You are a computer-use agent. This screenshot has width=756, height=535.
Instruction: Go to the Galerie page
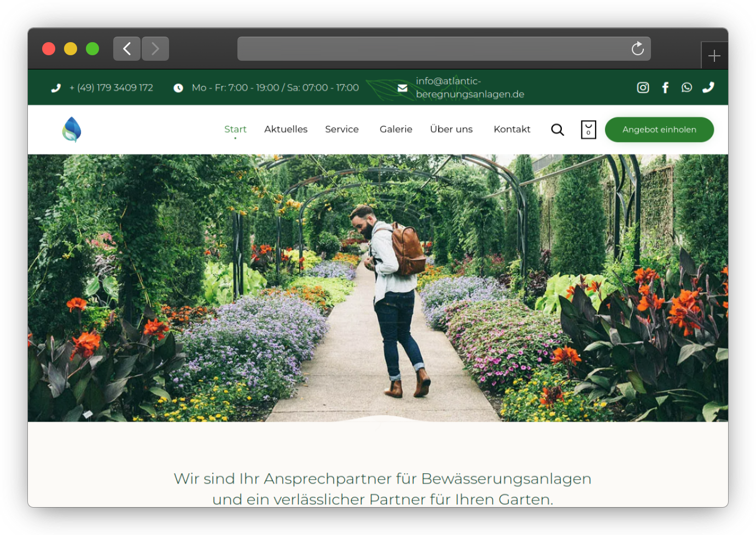click(396, 130)
